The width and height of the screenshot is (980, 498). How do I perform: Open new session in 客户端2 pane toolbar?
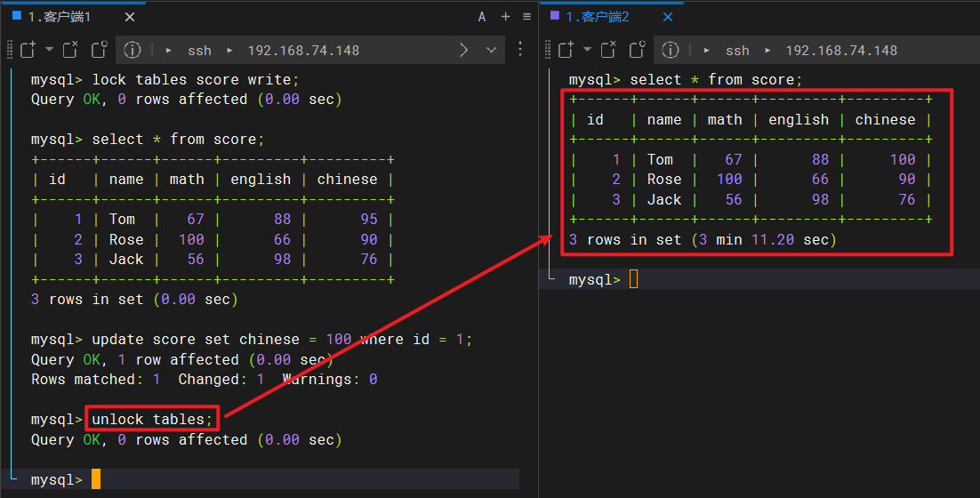pyautogui.click(x=566, y=50)
